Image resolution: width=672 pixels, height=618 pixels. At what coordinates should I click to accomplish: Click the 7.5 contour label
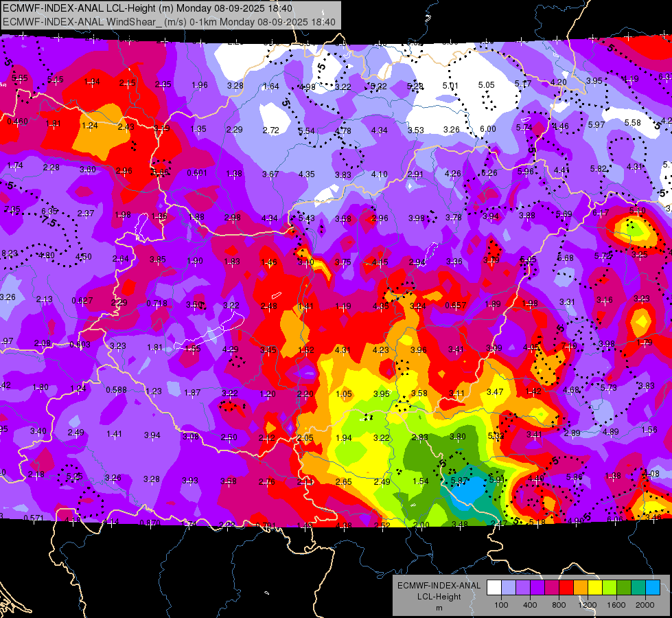(49, 221)
